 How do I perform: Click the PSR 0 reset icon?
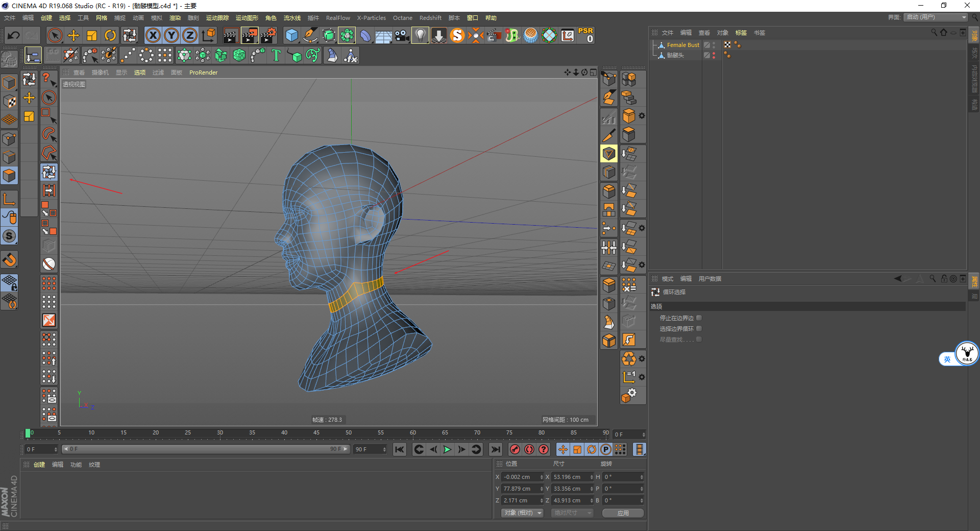(585, 35)
